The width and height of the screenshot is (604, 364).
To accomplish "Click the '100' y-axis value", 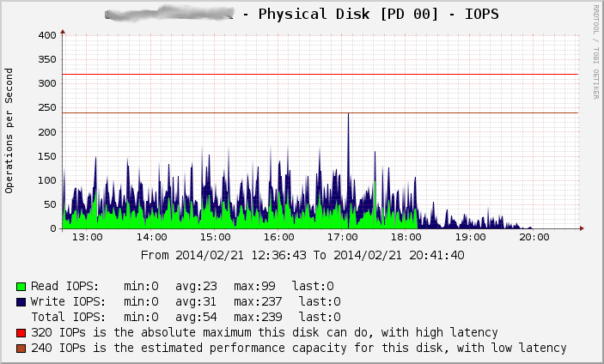I will click(47, 180).
